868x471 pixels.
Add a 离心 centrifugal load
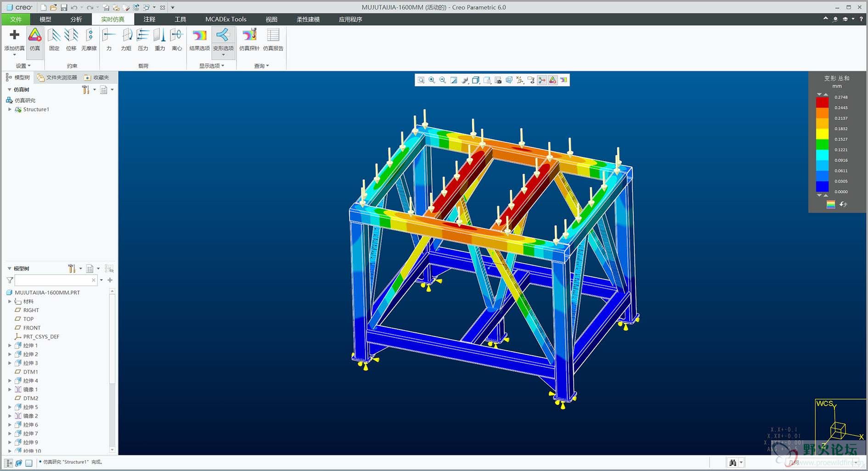[x=177, y=40]
